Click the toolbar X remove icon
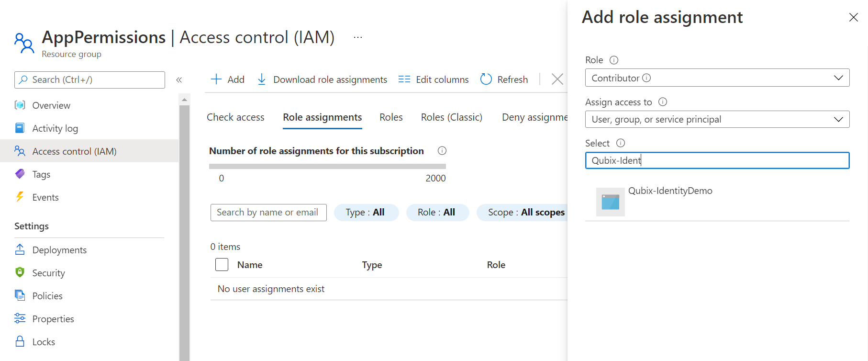868x361 pixels. tap(557, 79)
